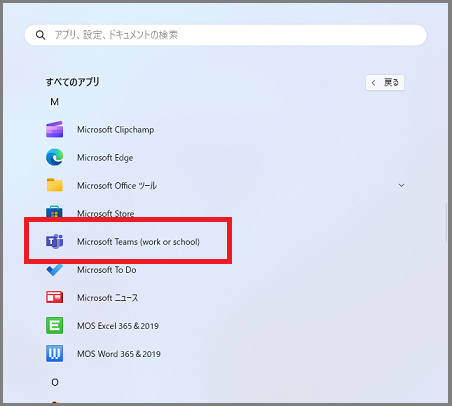
Task: Click the letter M section header
Action: click(x=54, y=102)
